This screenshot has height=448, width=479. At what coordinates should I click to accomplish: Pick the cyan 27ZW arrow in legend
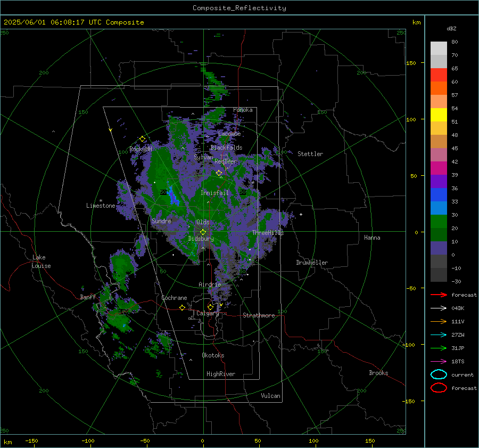[439, 335]
